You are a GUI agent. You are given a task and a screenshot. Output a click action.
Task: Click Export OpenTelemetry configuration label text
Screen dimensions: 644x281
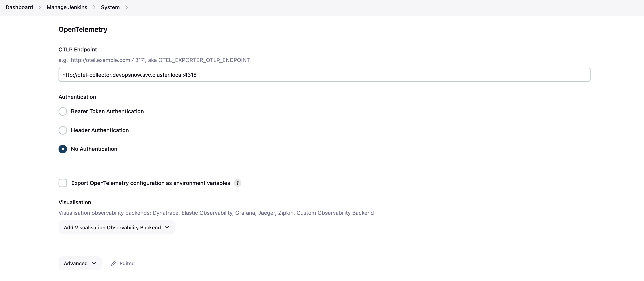[151, 183]
